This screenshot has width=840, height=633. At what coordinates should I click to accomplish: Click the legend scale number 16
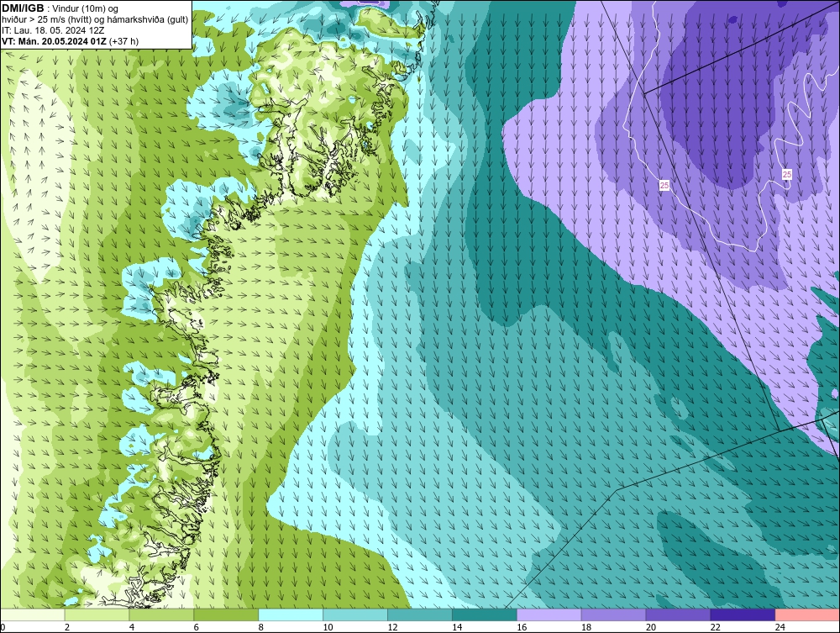(x=522, y=627)
